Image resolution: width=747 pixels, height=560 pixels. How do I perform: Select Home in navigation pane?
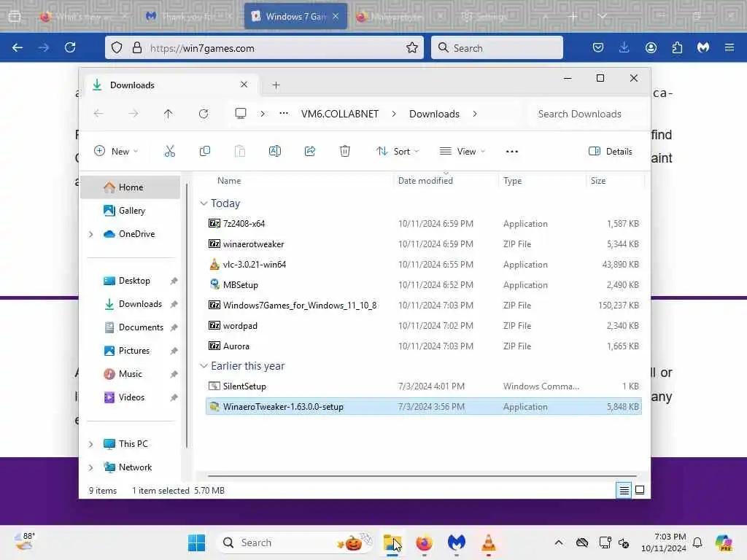[131, 187]
